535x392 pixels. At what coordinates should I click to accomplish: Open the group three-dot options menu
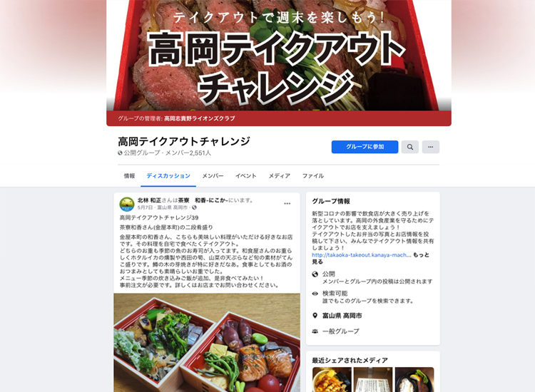[x=431, y=147]
